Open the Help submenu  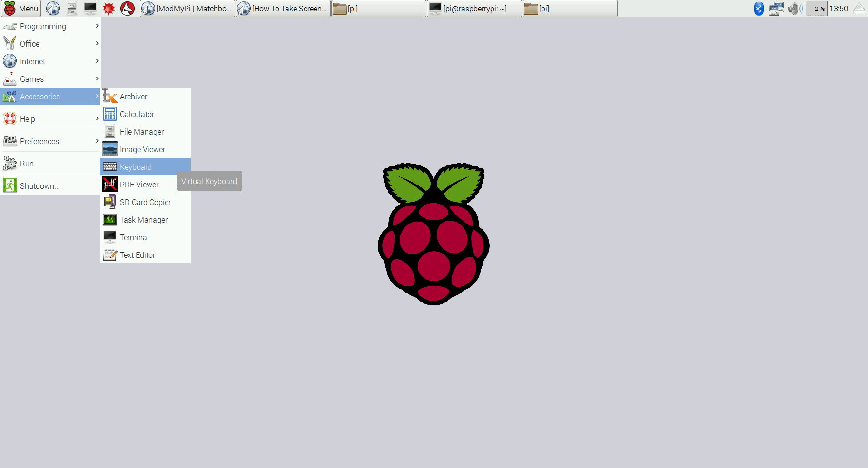(x=50, y=119)
